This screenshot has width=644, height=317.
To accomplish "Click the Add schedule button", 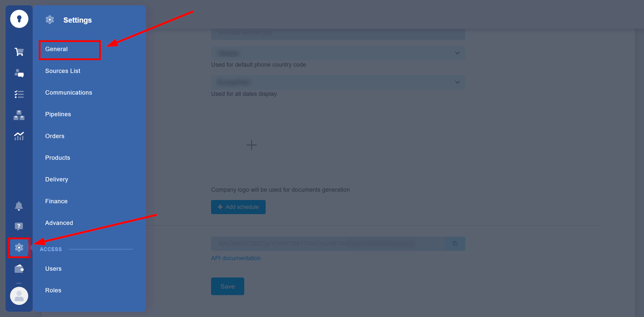I will (x=238, y=207).
